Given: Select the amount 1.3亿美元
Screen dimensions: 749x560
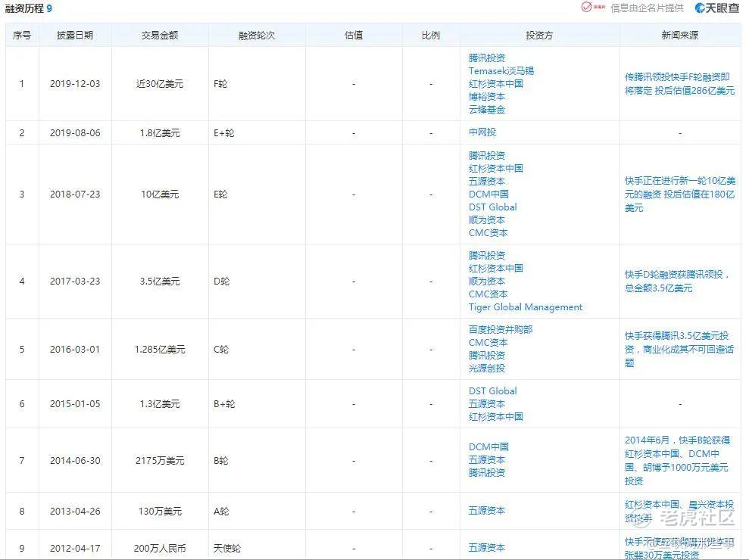Looking at the screenshot, I should 160,404.
